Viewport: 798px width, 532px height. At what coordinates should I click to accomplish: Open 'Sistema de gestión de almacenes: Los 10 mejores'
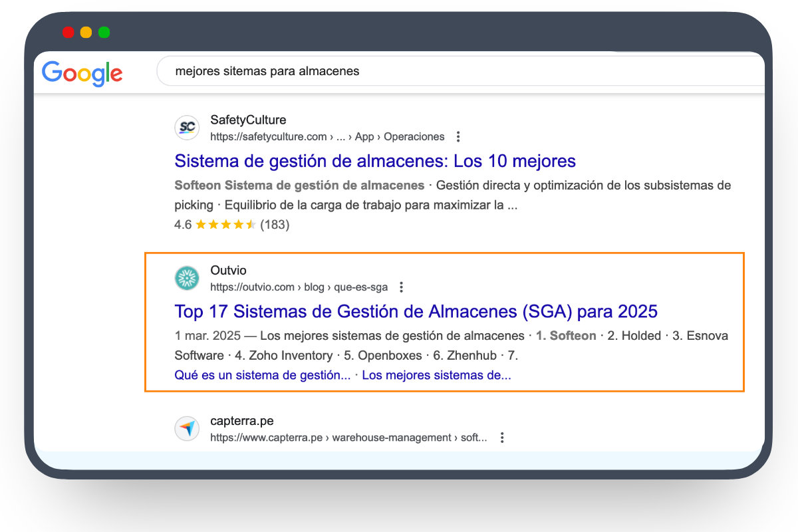(375, 161)
